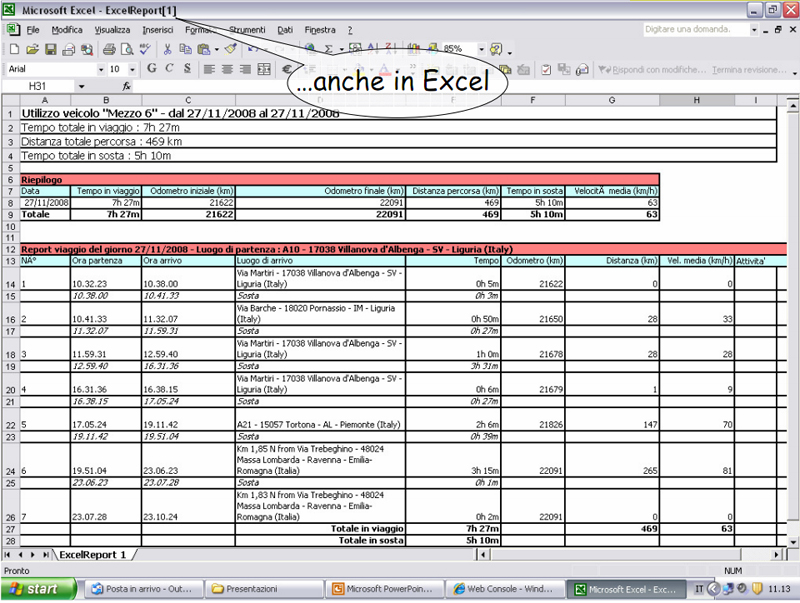Click cell 'A21 - 15057 Tortona - AL - Piemonte (Italy)'
Image resolution: width=800 pixels, height=603 pixels.
320,419
